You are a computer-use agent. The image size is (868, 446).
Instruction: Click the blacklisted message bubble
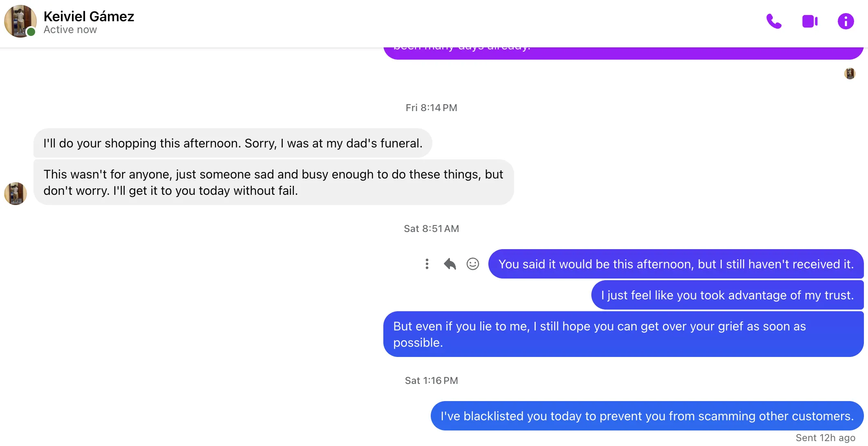(x=647, y=416)
